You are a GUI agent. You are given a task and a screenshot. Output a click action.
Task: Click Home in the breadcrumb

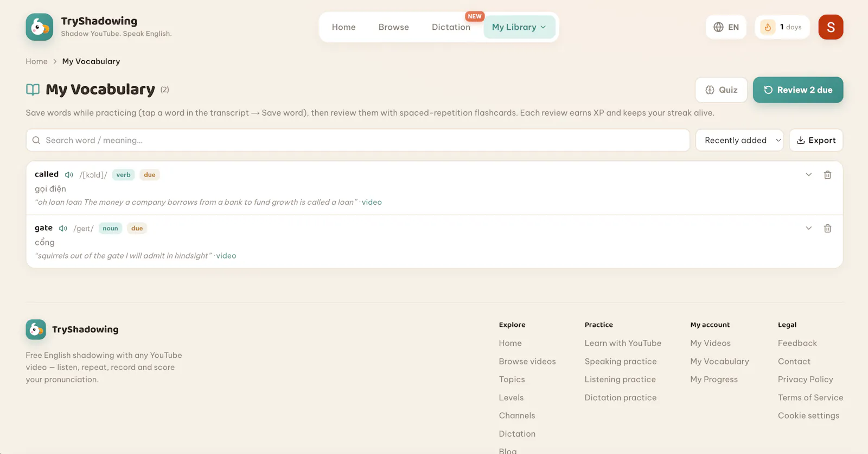36,61
